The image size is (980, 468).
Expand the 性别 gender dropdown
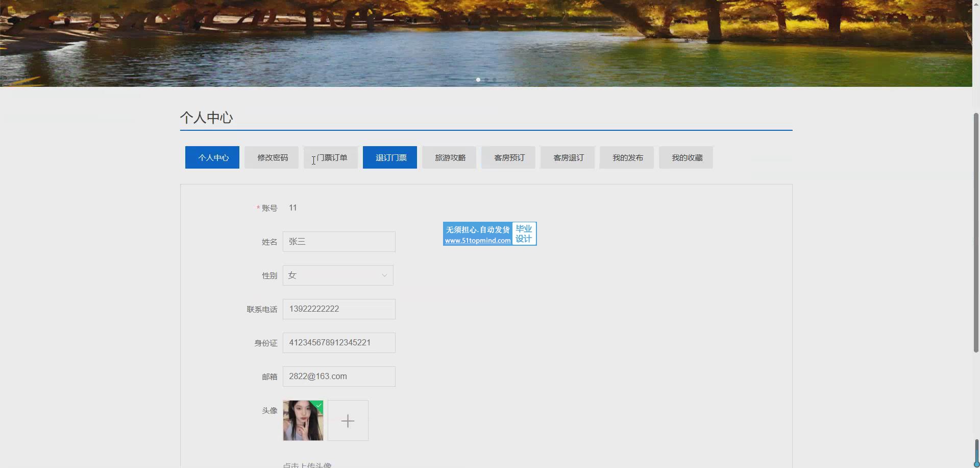tap(338, 275)
